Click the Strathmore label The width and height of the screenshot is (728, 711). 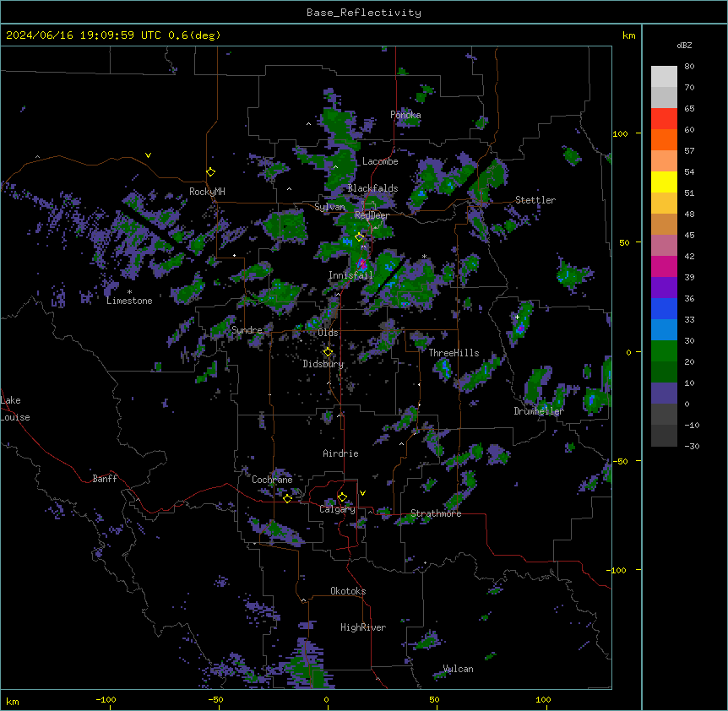tap(436, 513)
